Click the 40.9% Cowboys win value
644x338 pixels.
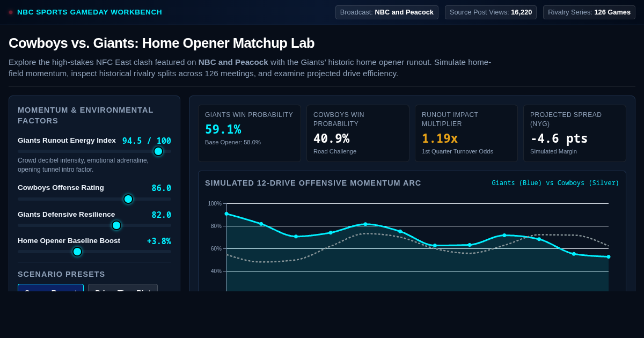(332, 138)
